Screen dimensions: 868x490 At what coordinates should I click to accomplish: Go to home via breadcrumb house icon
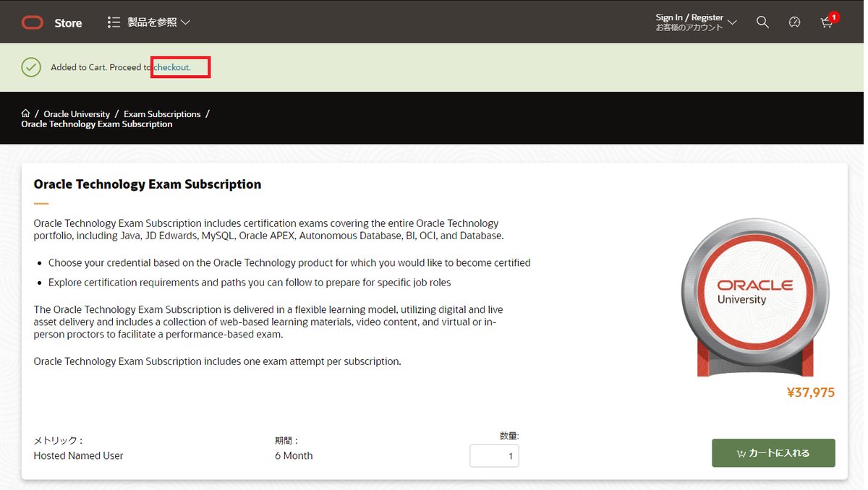coord(26,113)
